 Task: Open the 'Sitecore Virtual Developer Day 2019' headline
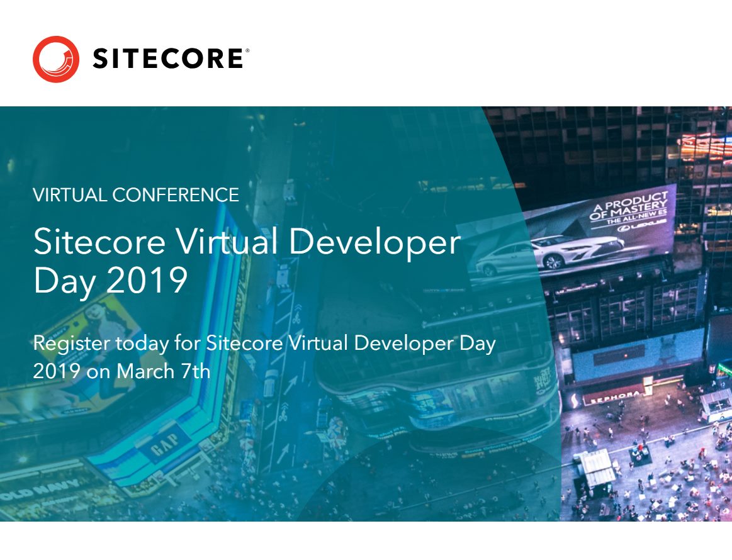tap(247, 260)
